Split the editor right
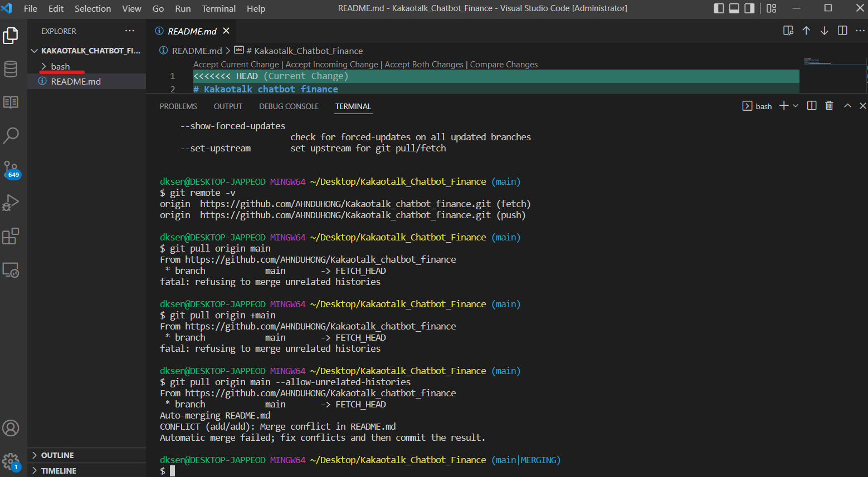The image size is (868, 477). [x=842, y=31]
